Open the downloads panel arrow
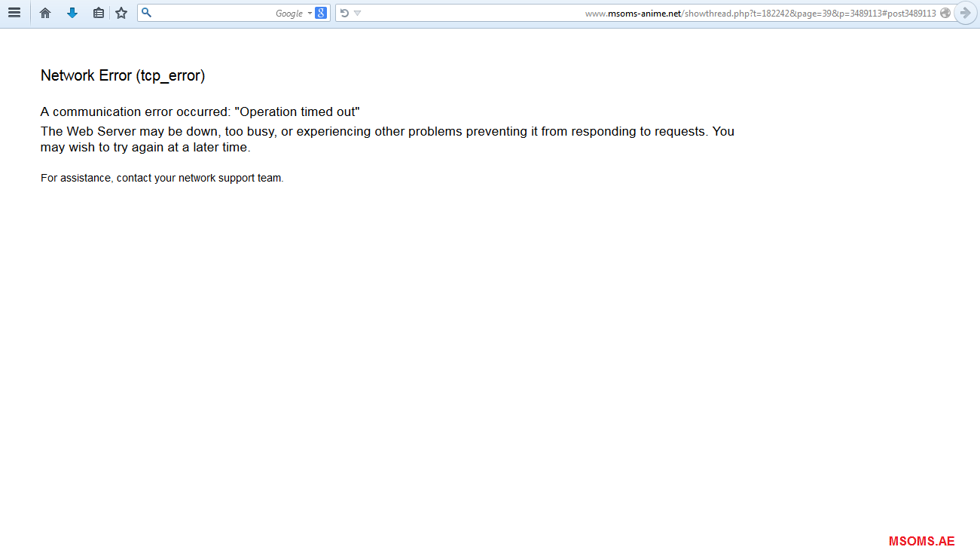 click(72, 13)
